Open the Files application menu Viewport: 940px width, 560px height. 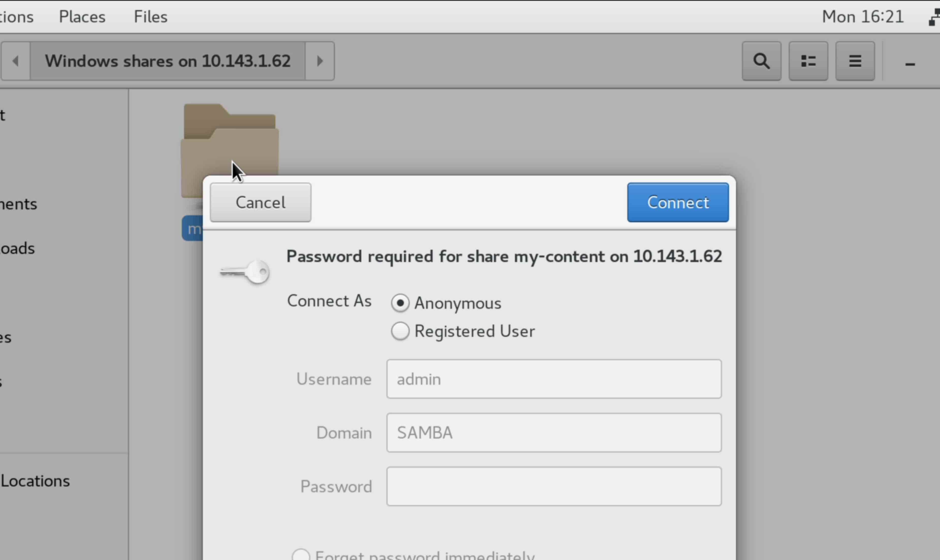point(151,17)
